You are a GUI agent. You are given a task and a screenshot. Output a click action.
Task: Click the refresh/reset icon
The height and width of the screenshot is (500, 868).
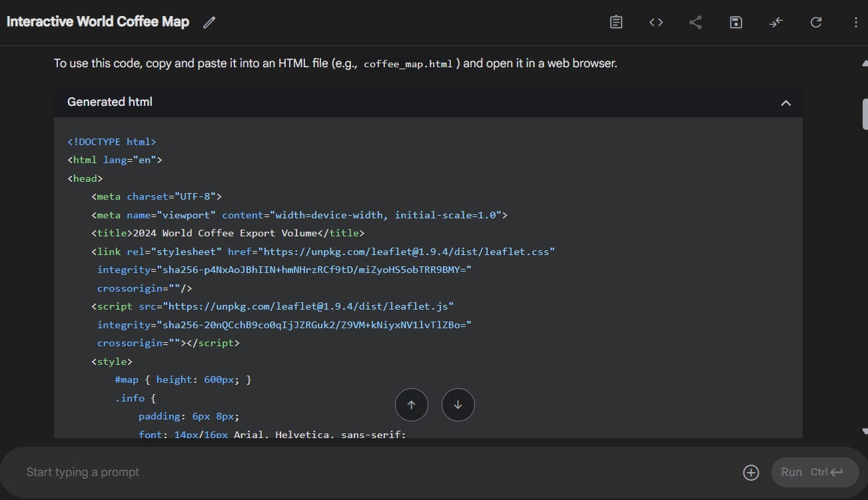pos(815,22)
